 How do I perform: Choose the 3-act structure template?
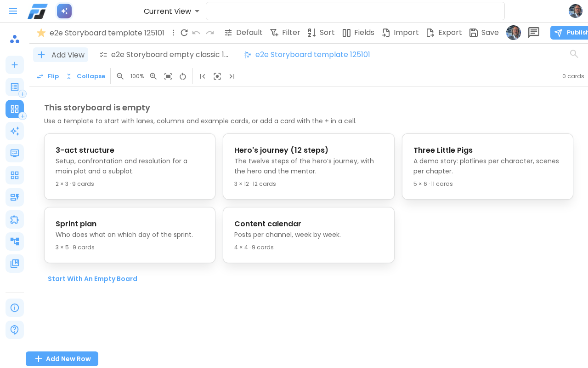[x=130, y=167]
